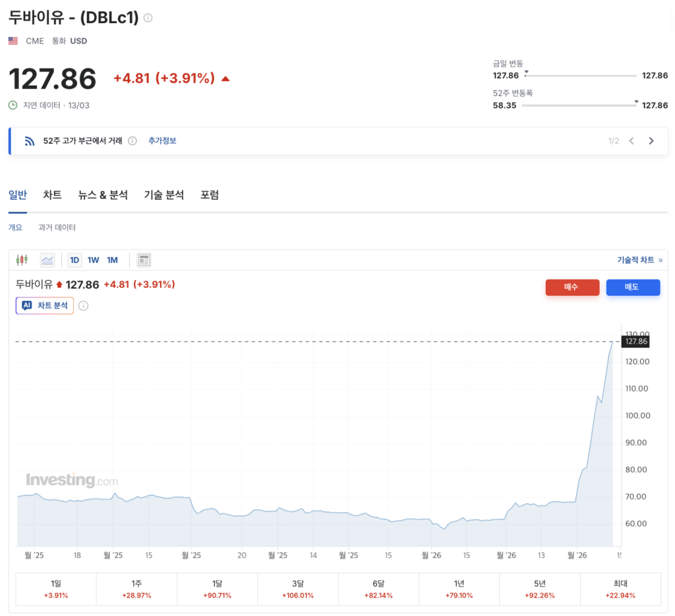Viewport: 675px width, 616px height.
Task: Select the 1W chart interval
Action: pyautogui.click(x=94, y=260)
